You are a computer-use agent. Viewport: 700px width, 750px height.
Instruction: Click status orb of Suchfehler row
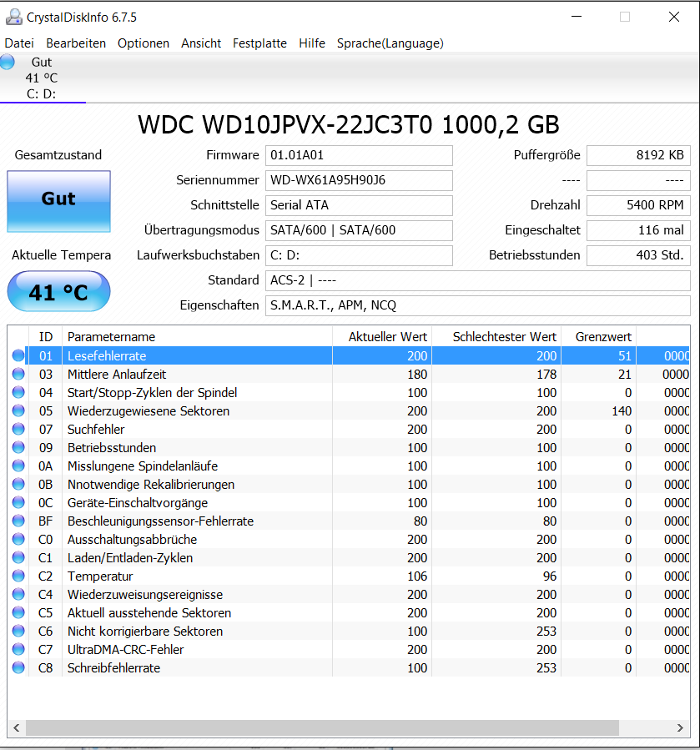tap(18, 429)
